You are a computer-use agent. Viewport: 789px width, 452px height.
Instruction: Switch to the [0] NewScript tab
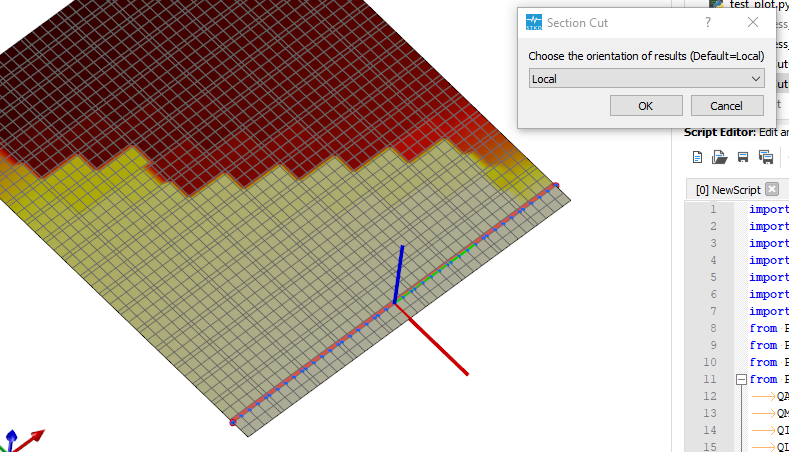pyautogui.click(x=728, y=190)
